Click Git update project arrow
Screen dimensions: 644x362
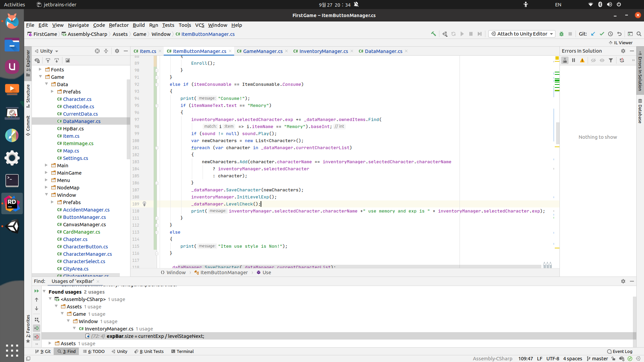pos(593,34)
